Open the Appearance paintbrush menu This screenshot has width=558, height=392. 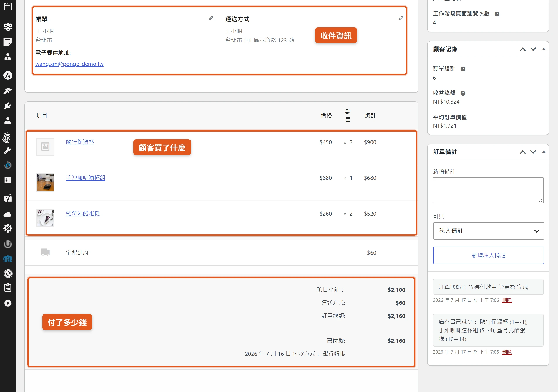pyautogui.click(x=8, y=91)
